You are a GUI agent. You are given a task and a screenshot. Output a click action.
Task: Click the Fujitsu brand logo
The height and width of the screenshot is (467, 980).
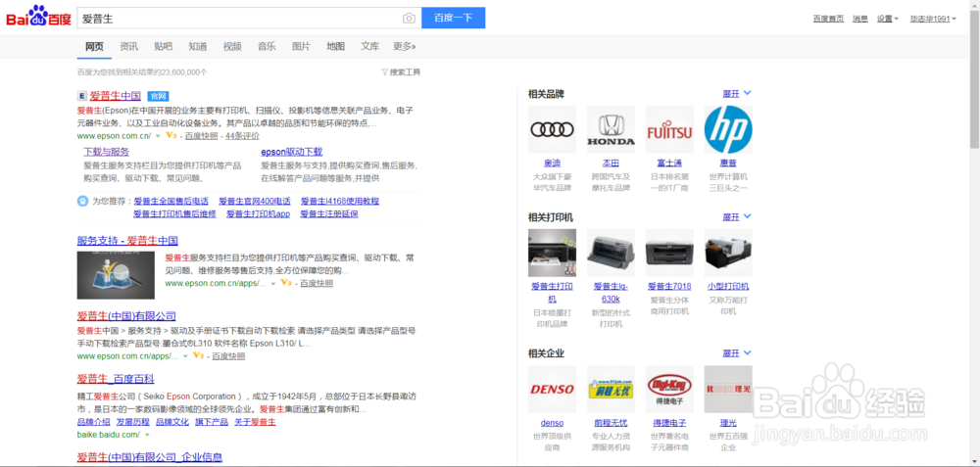(669, 129)
